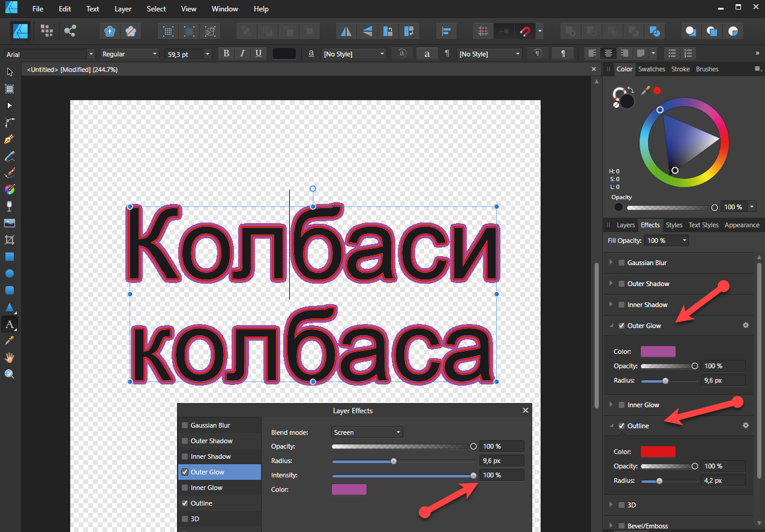The image size is (765, 532).
Task: Choose the Crop tool
Action: point(10,240)
